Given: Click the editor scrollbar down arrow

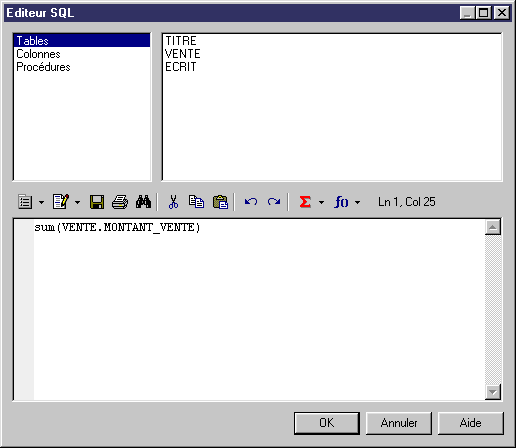Looking at the screenshot, I should tap(493, 391).
